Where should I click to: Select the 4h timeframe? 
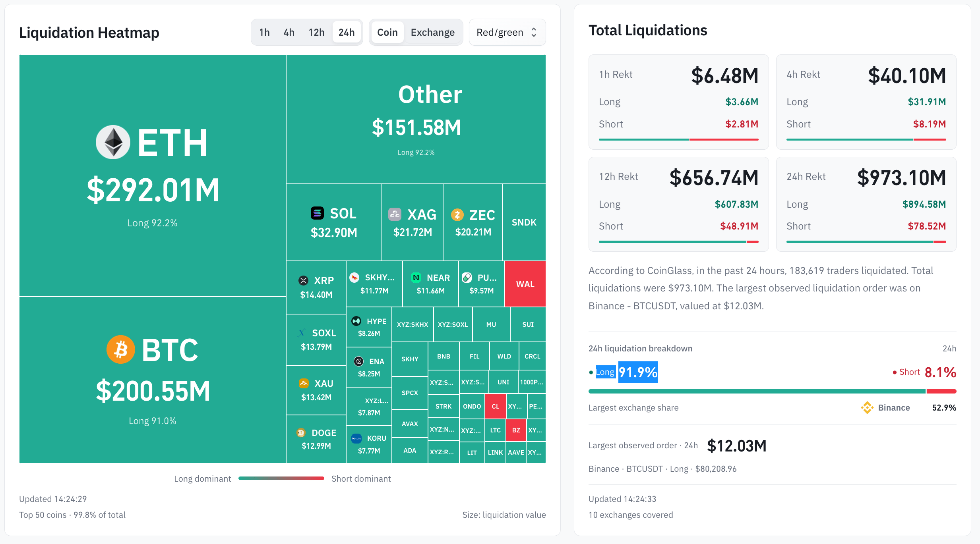289,32
